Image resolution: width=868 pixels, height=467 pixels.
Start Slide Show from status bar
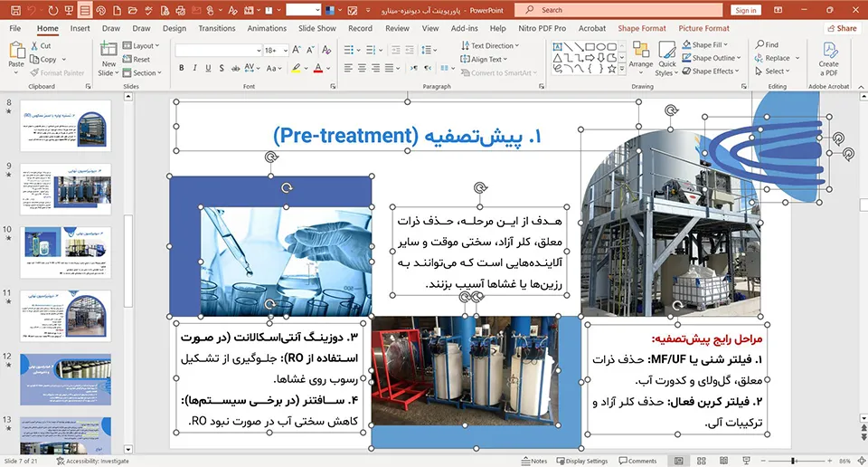746,461
